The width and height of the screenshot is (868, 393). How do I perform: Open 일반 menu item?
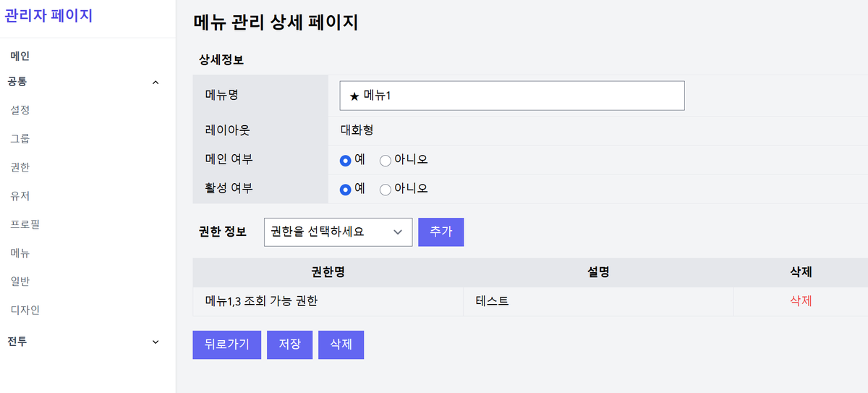click(x=20, y=281)
